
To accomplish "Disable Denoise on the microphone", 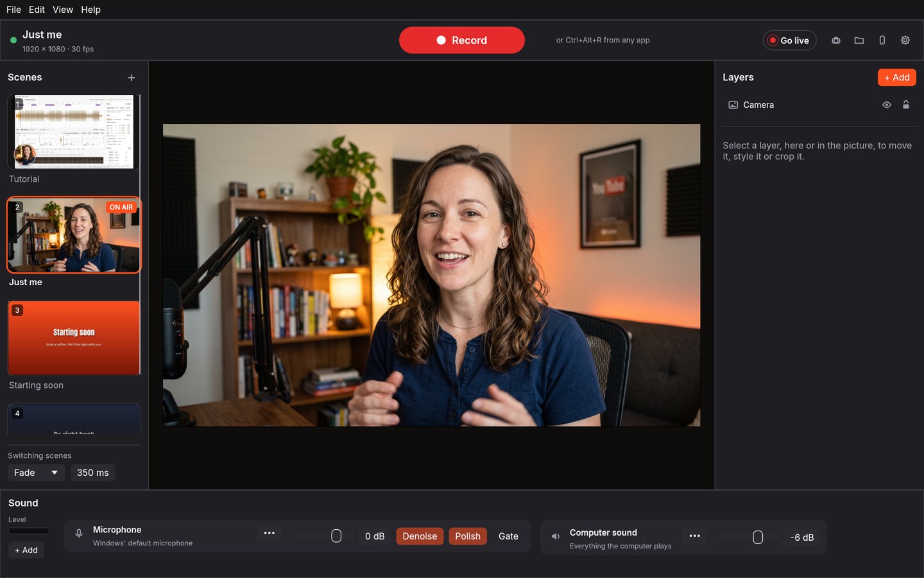I will coord(420,536).
